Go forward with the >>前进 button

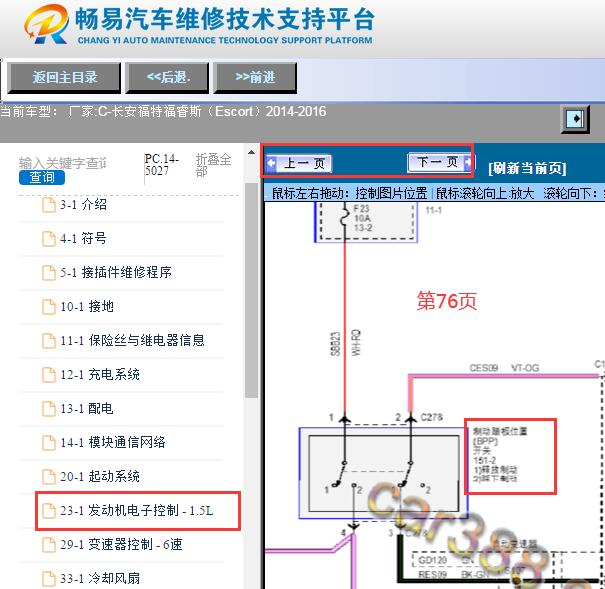tap(255, 78)
